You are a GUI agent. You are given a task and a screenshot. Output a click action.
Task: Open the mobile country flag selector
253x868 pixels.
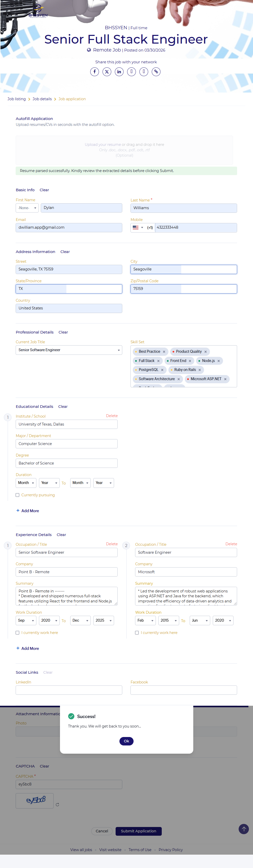coord(138,227)
